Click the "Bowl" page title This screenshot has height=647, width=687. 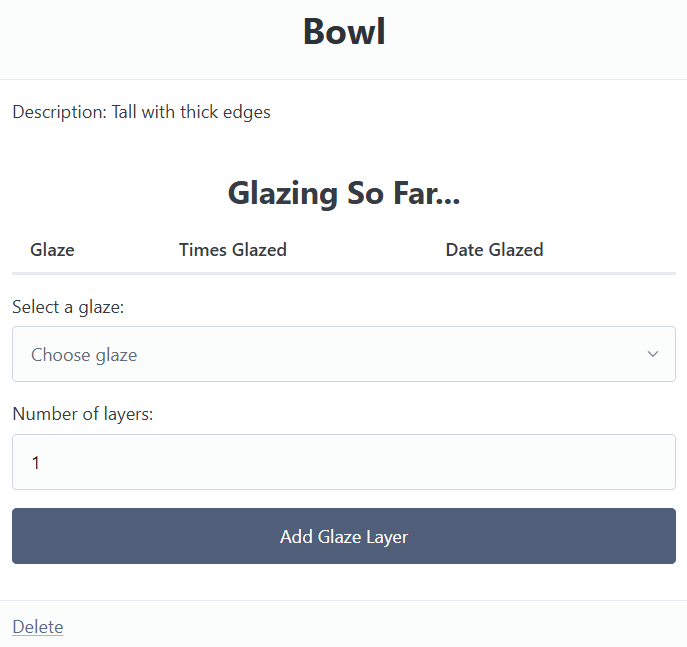(344, 32)
